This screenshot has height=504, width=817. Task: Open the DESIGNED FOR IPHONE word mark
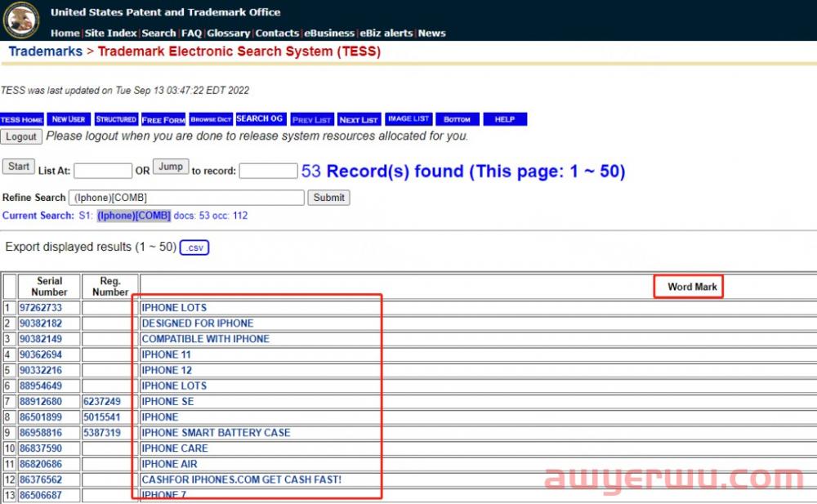click(198, 323)
